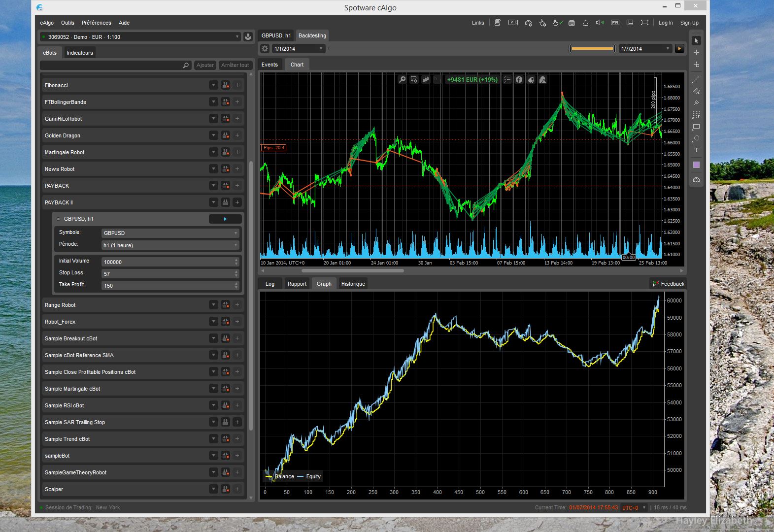Open the Période h1 dropdown

pos(170,245)
